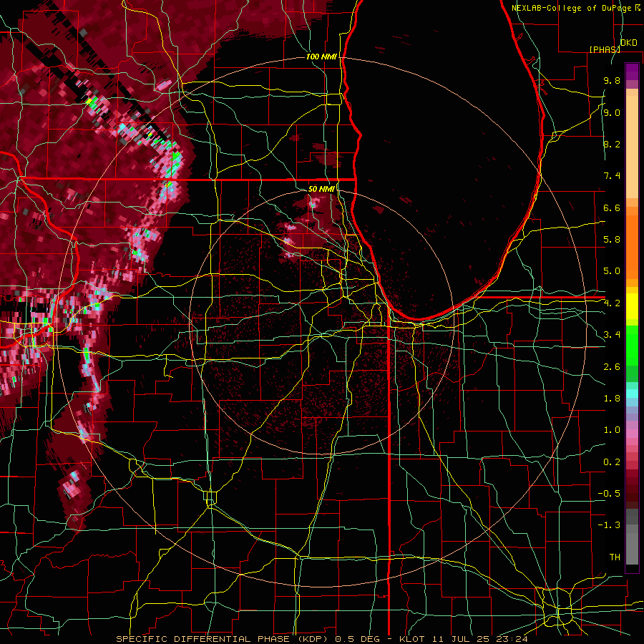Viewport: 644px width, 644px height.
Task: Click the Specific Differential Phase caption at the bottom
Action: [321, 639]
